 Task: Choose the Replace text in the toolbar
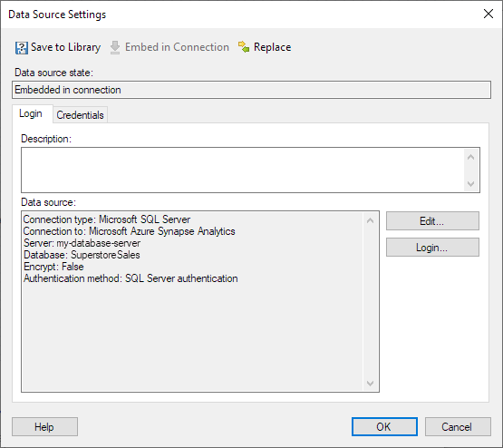pos(273,47)
